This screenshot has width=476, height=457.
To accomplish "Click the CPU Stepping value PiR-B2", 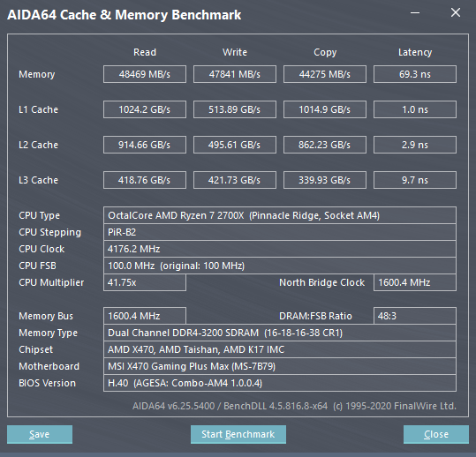I will [280, 232].
